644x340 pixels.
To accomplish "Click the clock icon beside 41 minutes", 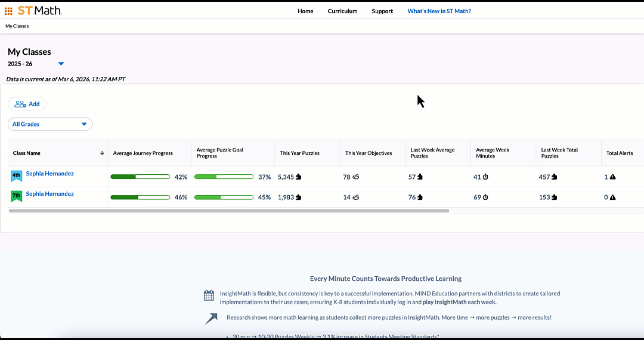I will pyautogui.click(x=485, y=177).
